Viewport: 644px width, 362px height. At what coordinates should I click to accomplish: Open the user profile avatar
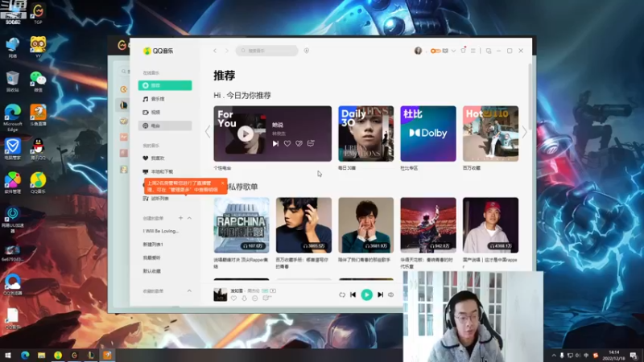click(418, 51)
